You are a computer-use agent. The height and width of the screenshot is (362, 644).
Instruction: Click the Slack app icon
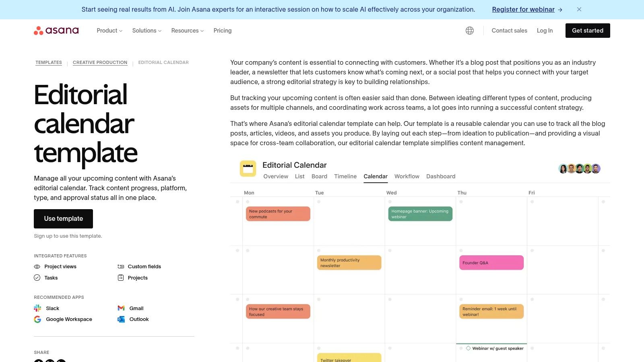(x=37, y=308)
